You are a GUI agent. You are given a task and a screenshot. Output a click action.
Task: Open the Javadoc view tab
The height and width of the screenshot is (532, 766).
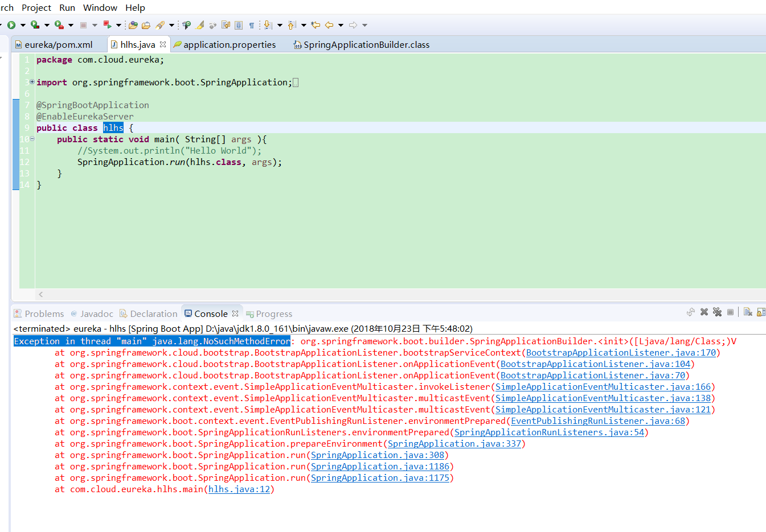tap(92, 314)
